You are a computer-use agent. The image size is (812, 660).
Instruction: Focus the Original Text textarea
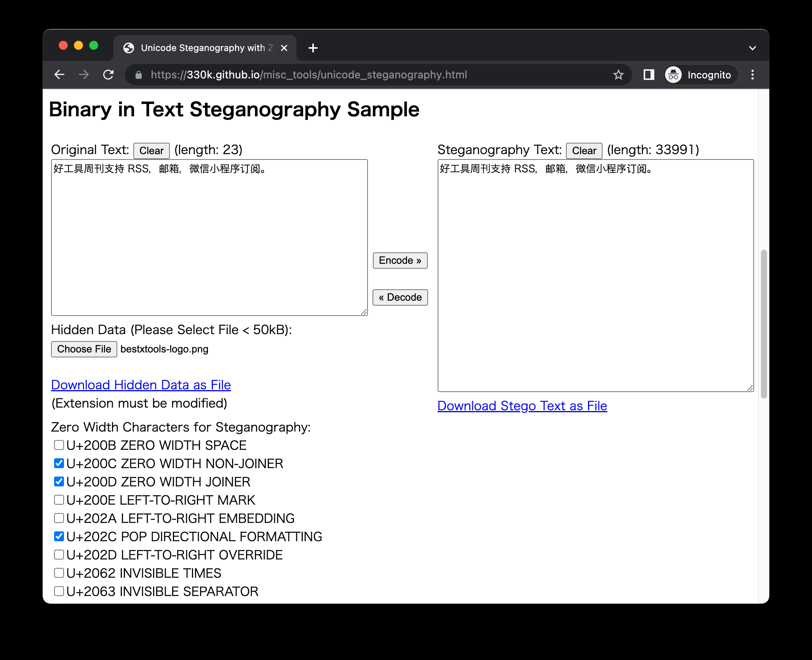click(x=209, y=238)
